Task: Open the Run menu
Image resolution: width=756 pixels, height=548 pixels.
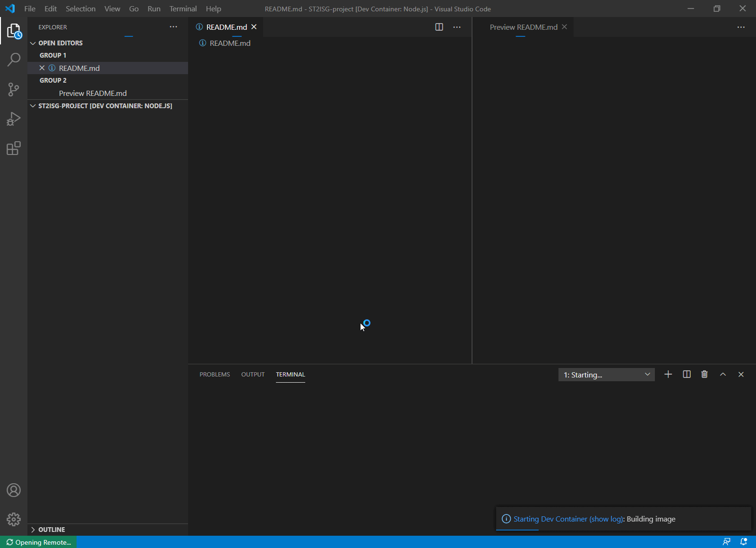Action: [154, 9]
